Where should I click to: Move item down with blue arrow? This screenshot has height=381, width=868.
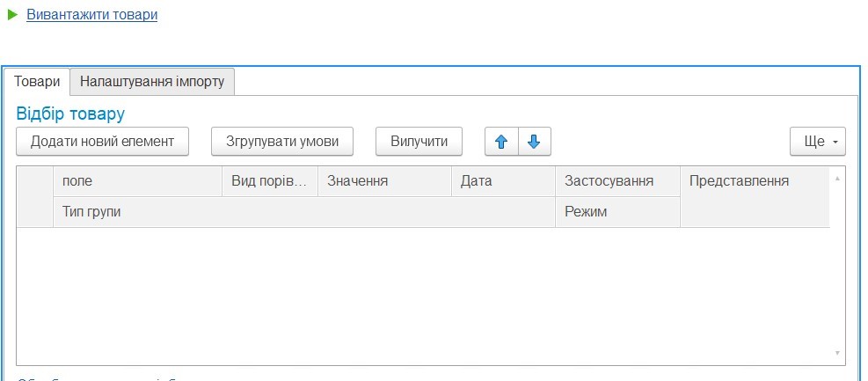(x=534, y=142)
